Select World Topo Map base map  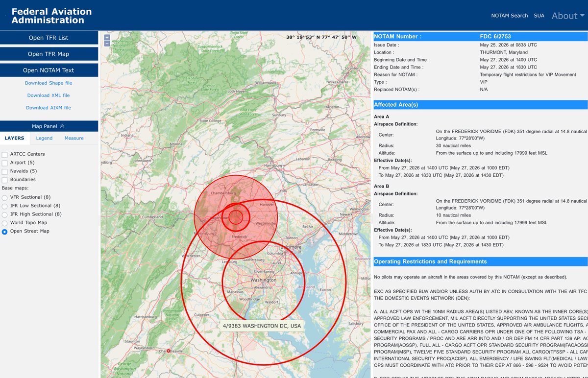pos(4,223)
